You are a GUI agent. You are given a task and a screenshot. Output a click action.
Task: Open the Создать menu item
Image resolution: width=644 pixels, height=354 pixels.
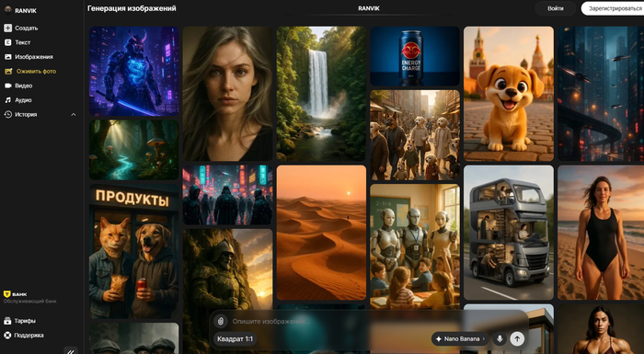coord(27,28)
